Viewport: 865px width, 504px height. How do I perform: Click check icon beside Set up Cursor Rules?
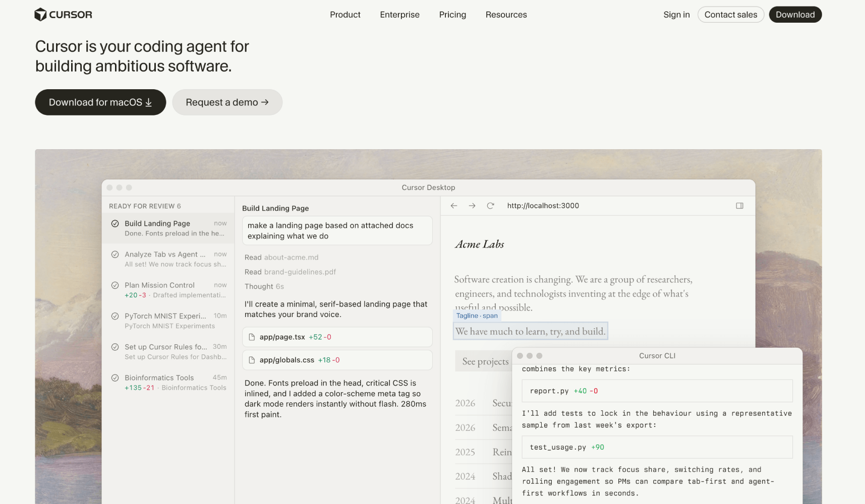coord(115,347)
